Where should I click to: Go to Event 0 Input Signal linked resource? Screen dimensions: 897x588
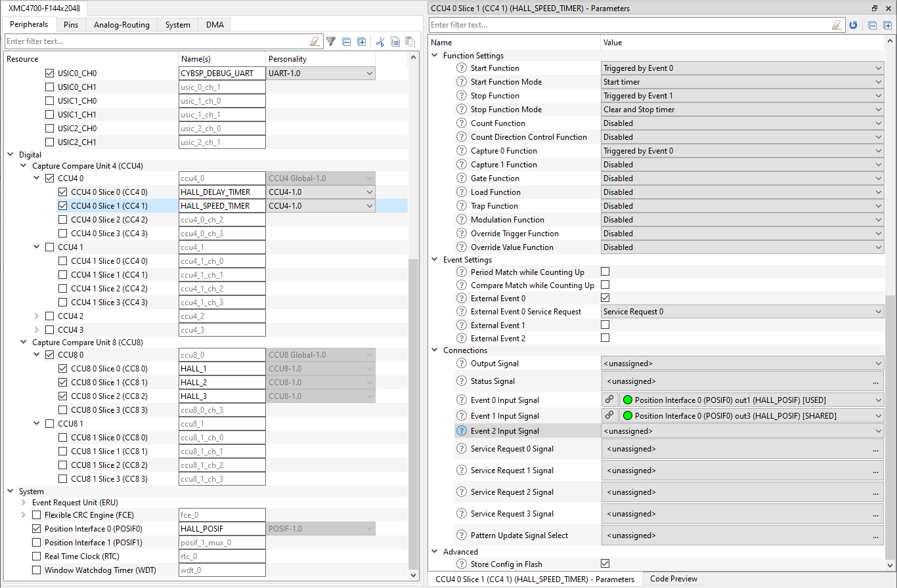609,400
